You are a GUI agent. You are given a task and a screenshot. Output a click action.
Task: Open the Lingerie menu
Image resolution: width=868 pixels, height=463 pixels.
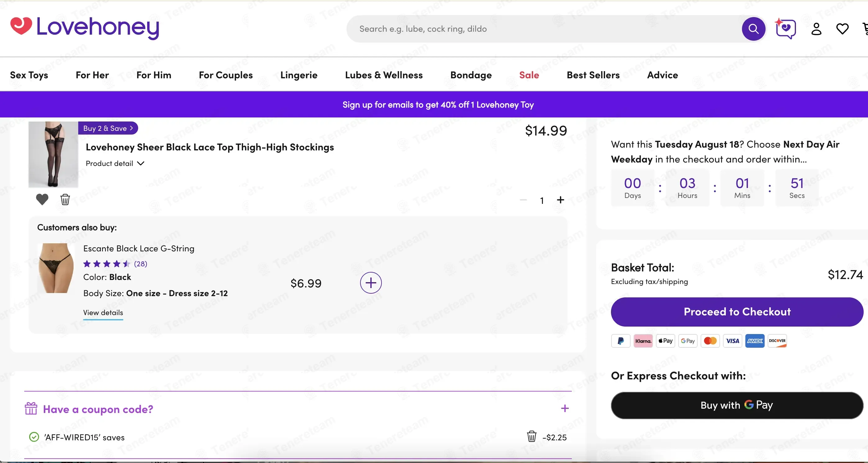tap(299, 75)
